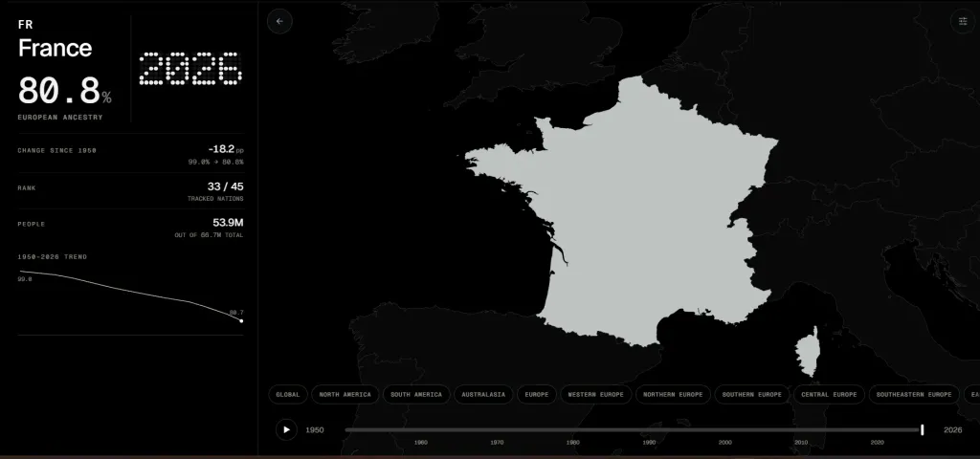
Task: Click the 'Out of 66.7M total' text
Action: pos(209,235)
